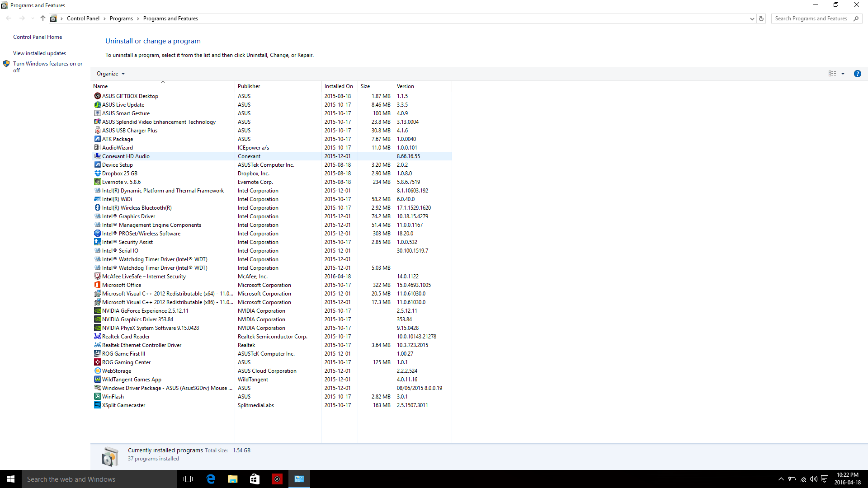
Task: Click the Search the web and Windows box
Action: (x=99, y=479)
